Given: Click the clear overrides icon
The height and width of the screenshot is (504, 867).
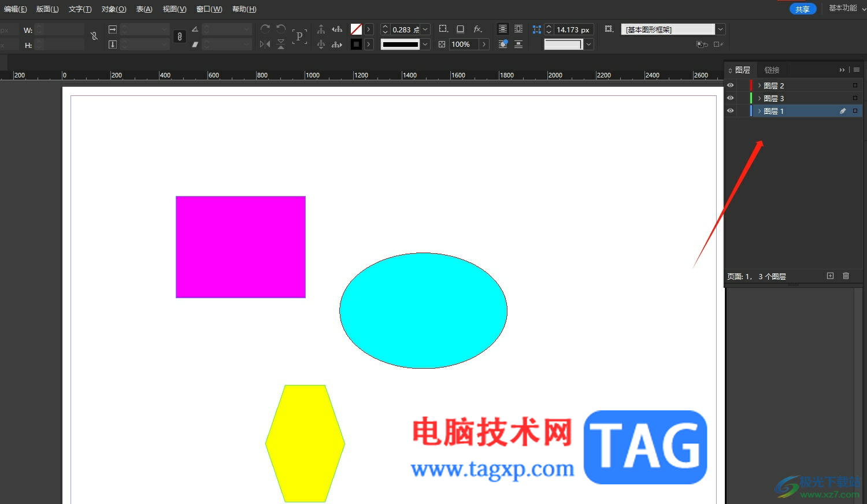Looking at the screenshot, I should click(x=702, y=45).
